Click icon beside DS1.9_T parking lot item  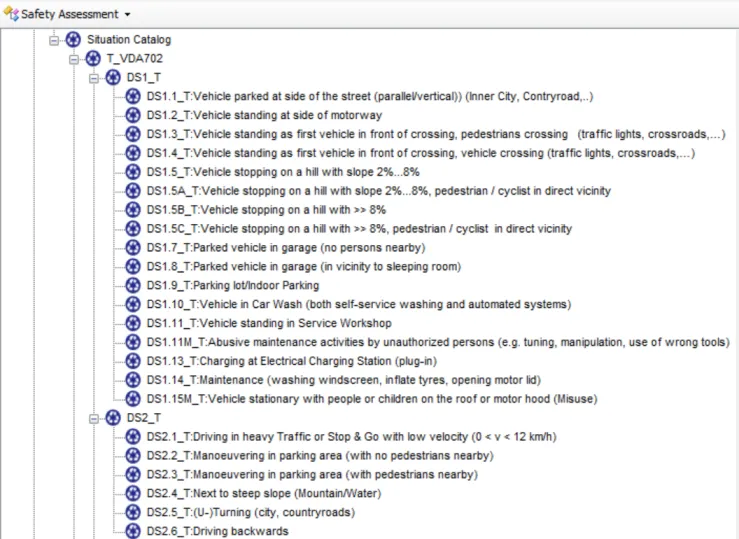133,285
